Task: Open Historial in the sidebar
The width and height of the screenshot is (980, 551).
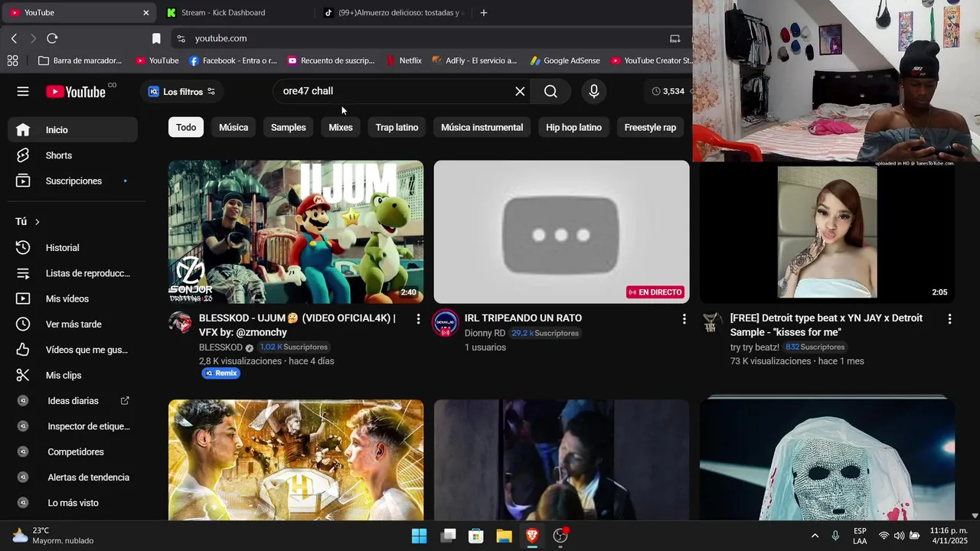Action: [73, 247]
